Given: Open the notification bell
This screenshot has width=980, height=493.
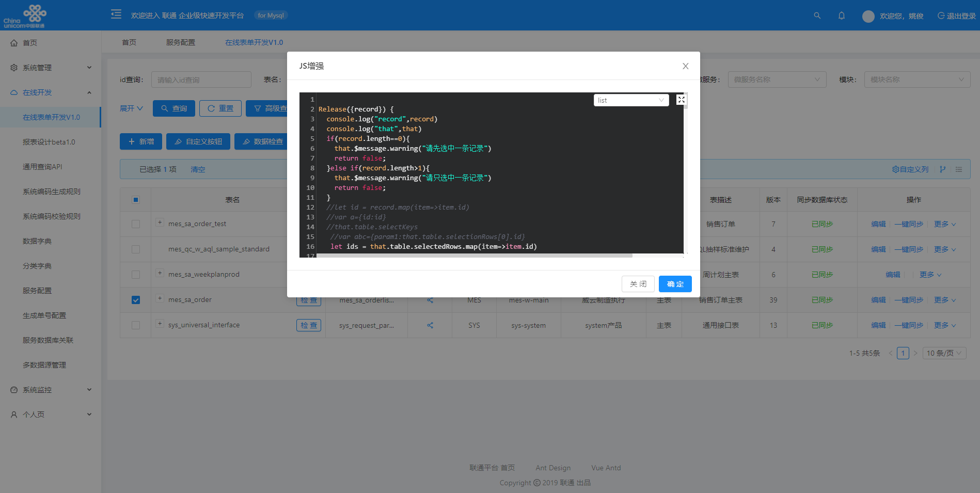Looking at the screenshot, I should [x=842, y=15].
